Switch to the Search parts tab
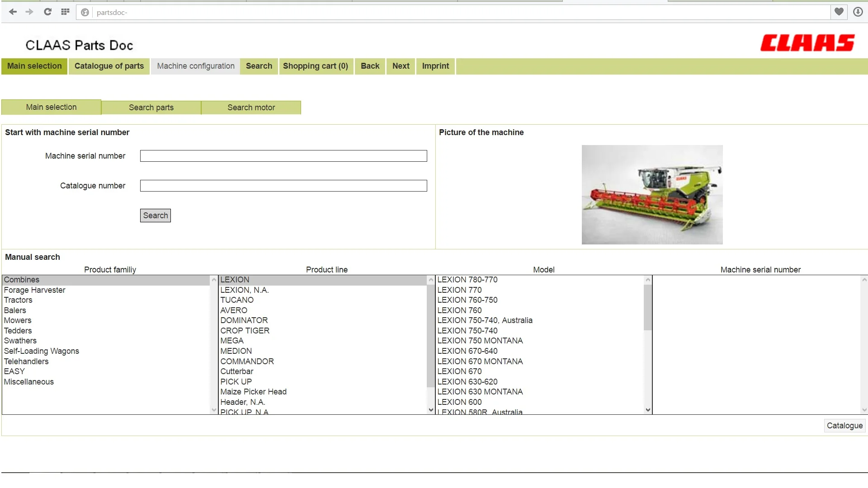The width and height of the screenshot is (868, 488). 151,108
